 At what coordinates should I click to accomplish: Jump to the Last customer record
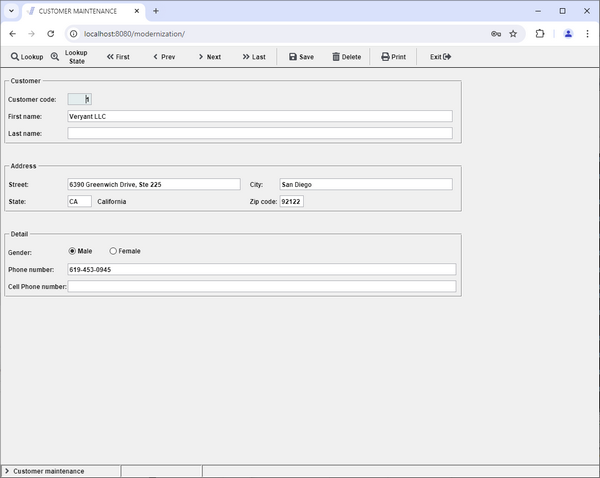click(254, 57)
